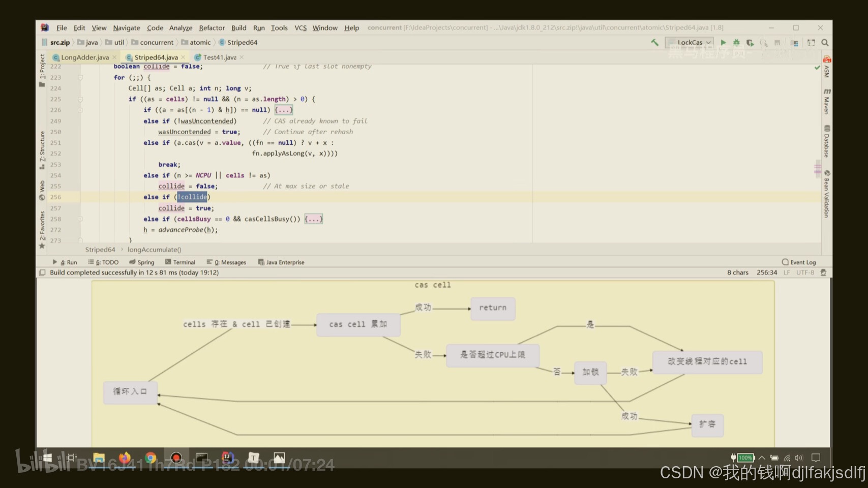Screen dimensions: 868x488
Task: Open the Refactor menu
Action: tap(212, 28)
